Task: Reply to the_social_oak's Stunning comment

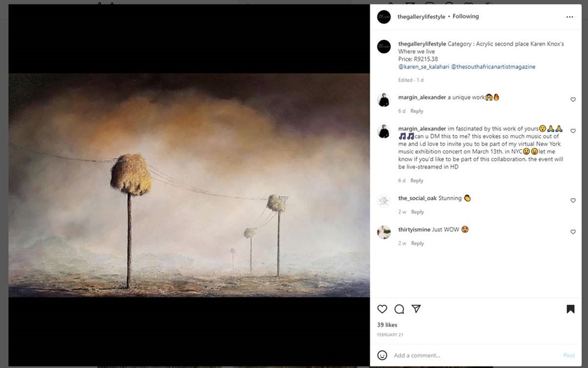Action: tap(417, 212)
